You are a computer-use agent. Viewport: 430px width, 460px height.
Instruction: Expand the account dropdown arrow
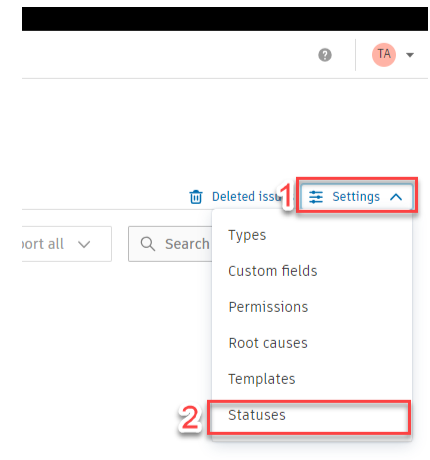pyautogui.click(x=410, y=55)
